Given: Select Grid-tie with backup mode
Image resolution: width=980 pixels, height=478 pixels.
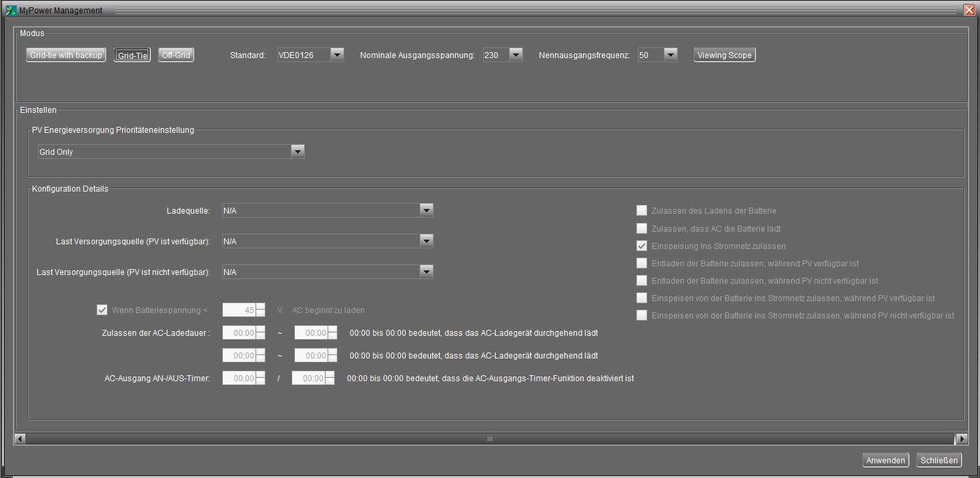Looking at the screenshot, I should (66, 55).
